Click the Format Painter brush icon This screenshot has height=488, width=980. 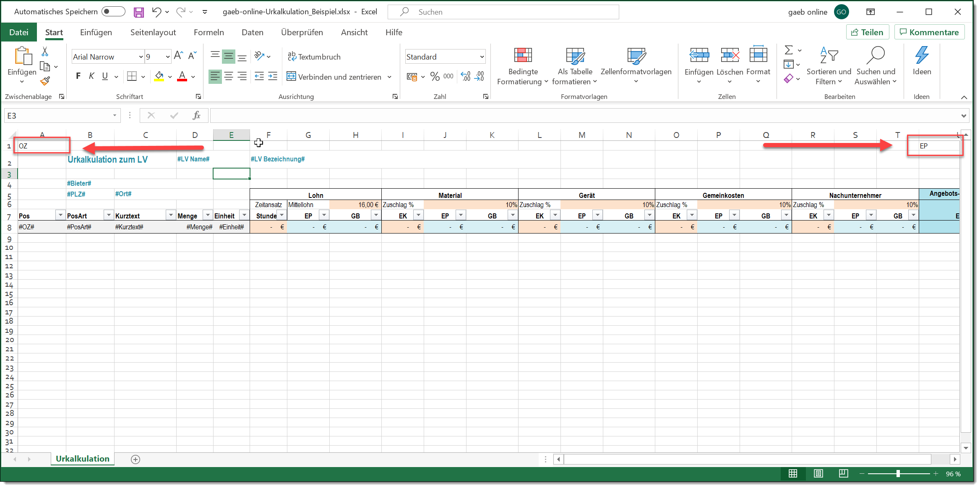(x=45, y=81)
